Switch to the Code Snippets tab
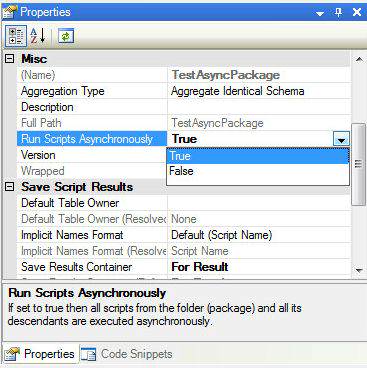The height and width of the screenshot is (368, 367). click(127, 354)
